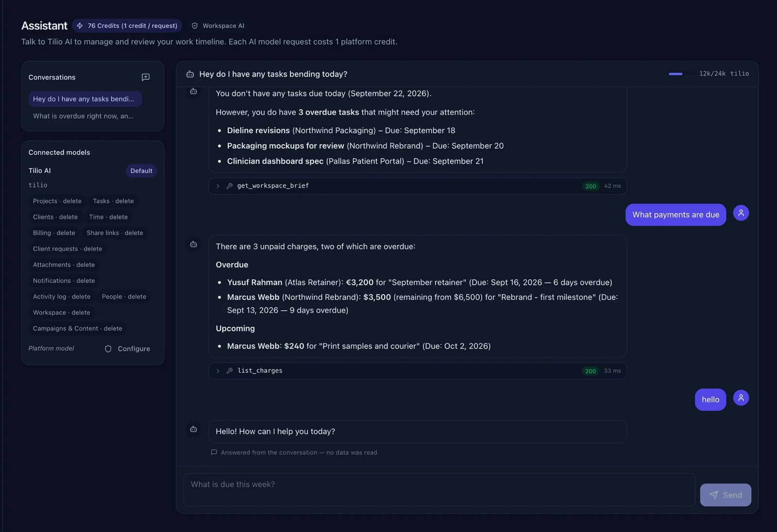777x532 pixels.
Task: Click the Billing · delete permission chip
Action: (54, 233)
